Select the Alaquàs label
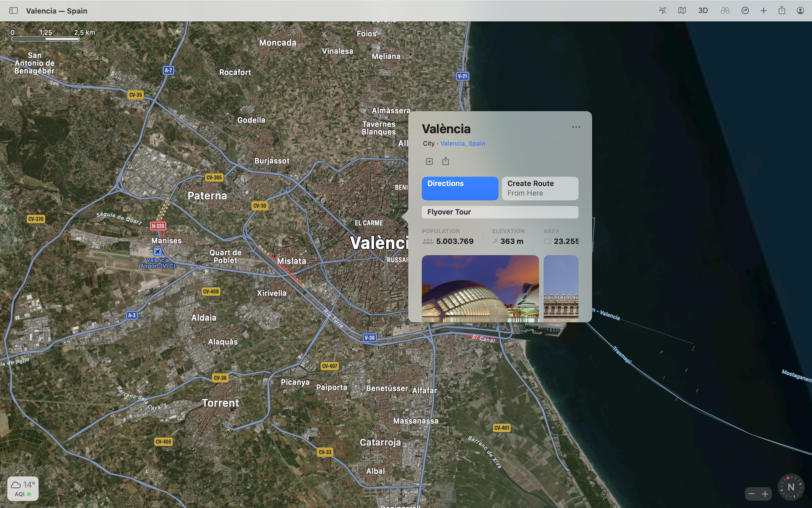This screenshot has height=508, width=812. [x=223, y=342]
